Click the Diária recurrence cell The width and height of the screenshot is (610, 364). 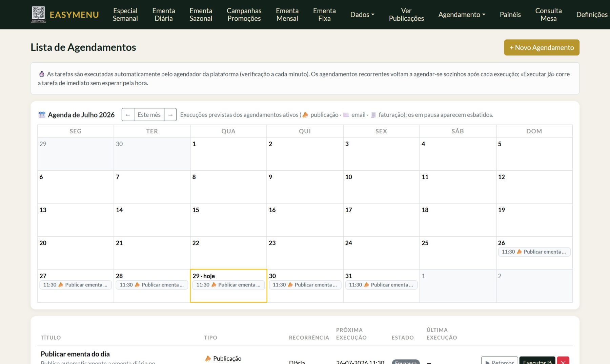pyautogui.click(x=297, y=362)
